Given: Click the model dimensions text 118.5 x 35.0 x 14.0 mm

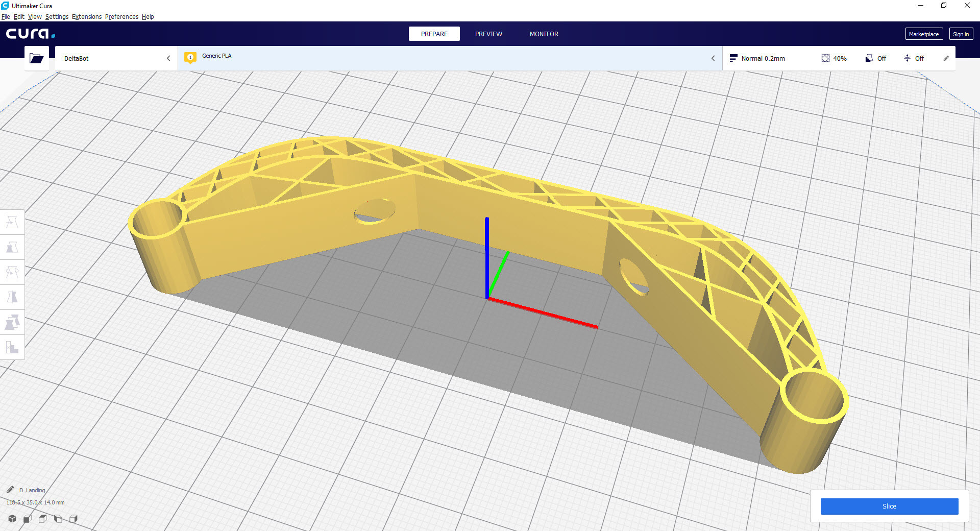Looking at the screenshot, I should point(35,502).
